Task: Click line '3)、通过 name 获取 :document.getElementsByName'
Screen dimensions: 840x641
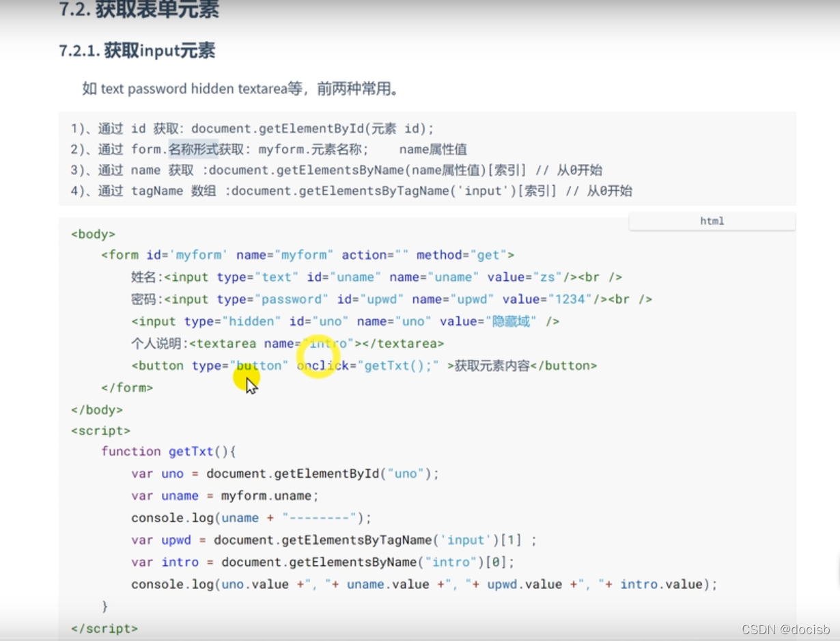Action: (336, 170)
